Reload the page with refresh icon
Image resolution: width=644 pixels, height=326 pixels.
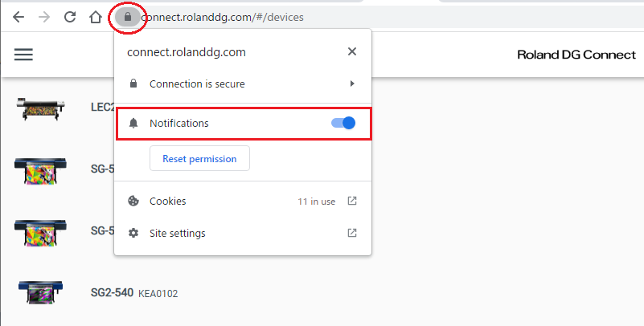click(70, 17)
